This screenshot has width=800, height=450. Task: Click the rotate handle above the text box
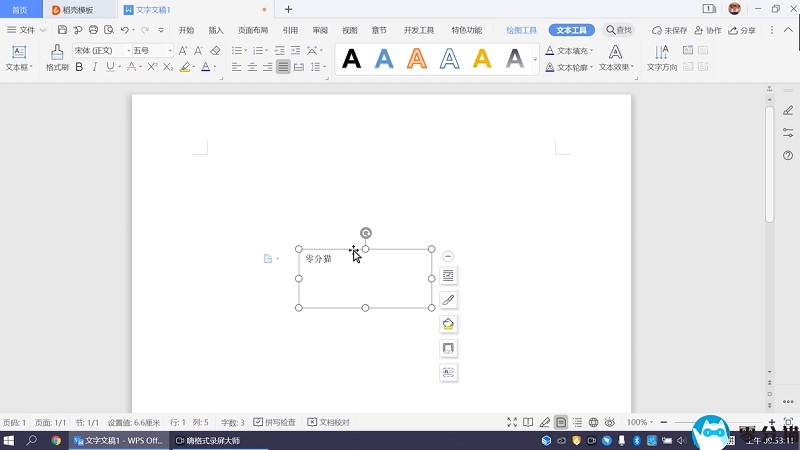coord(366,233)
